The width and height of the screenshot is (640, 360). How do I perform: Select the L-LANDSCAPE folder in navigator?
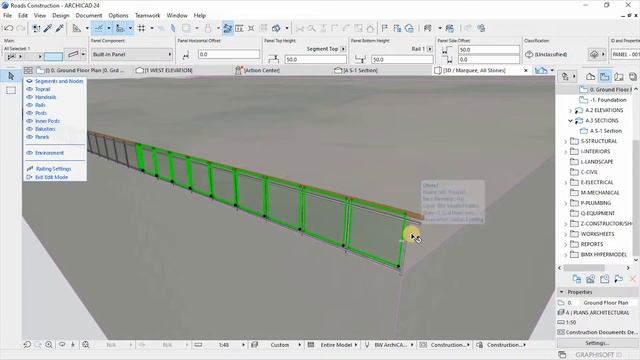(596, 162)
